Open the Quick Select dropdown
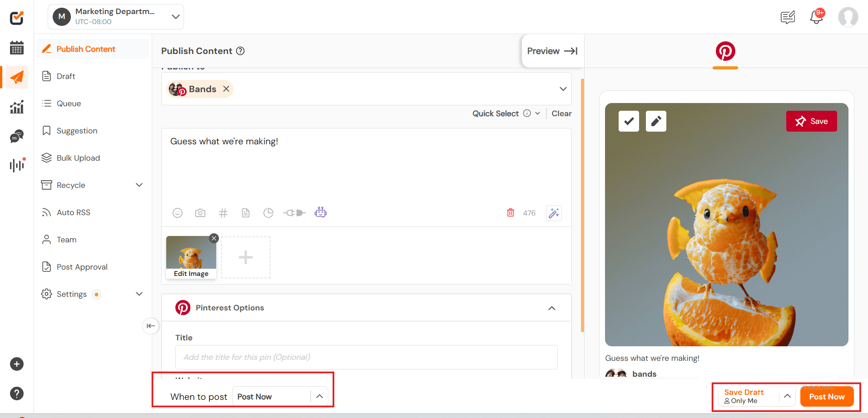 [x=506, y=113]
